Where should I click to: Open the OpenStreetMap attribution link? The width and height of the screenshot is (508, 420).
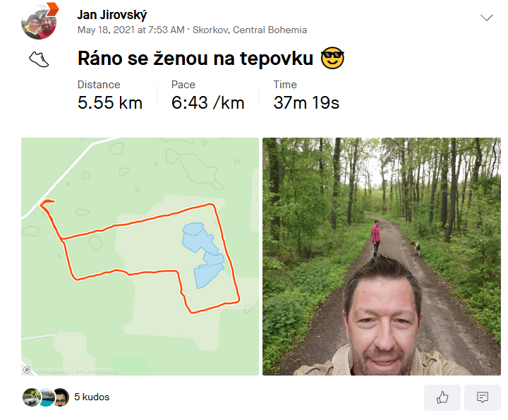point(88,369)
